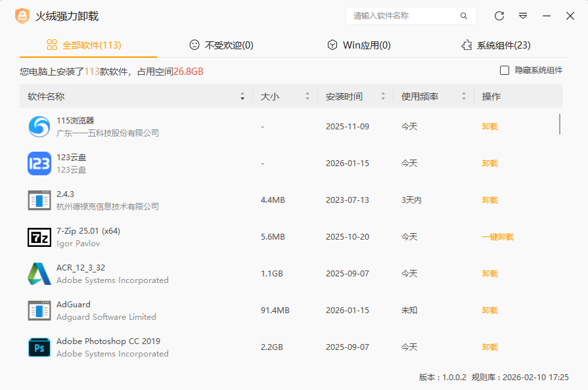Image resolution: width=588 pixels, height=390 pixels.
Task: Switch to the 不受欢迎(0) tab
Action: (x=221, y=45)
